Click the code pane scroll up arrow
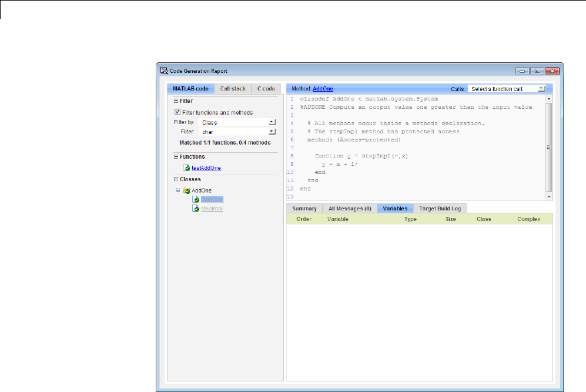This screenshot has height=392, width=586. [x=549, y=99]
